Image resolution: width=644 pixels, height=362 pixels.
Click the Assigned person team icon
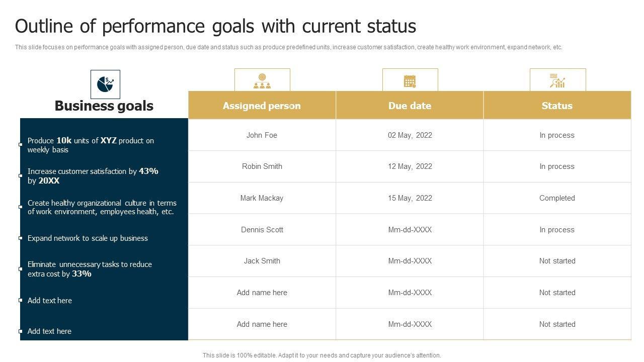[x=262, y=80]
